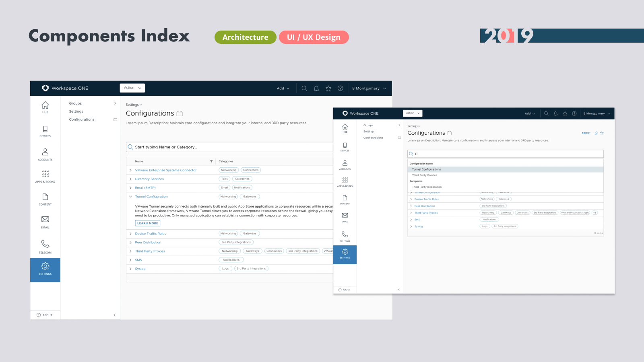This screenshot has height=362, width=644.
Task: Open Content in the larger window's sidebar
Action: point(45,199)
